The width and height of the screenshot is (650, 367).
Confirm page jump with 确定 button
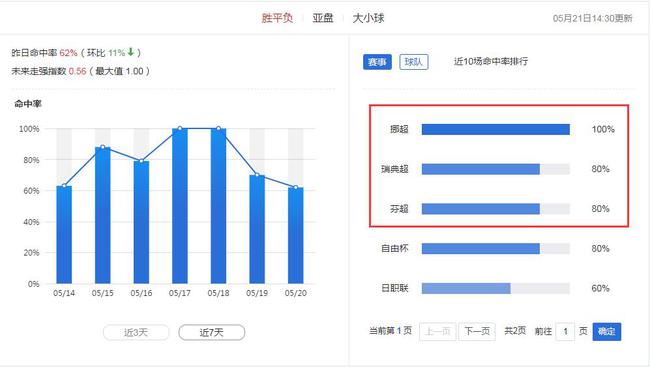606,331
